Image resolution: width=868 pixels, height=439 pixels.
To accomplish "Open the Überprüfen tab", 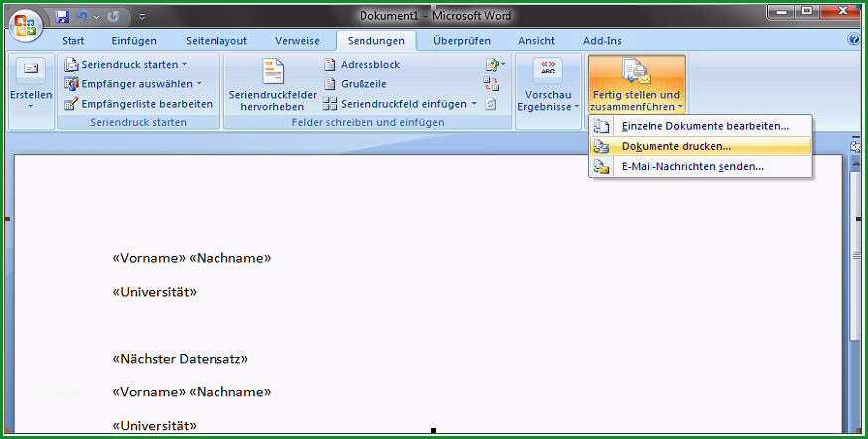I will point(462,41).
